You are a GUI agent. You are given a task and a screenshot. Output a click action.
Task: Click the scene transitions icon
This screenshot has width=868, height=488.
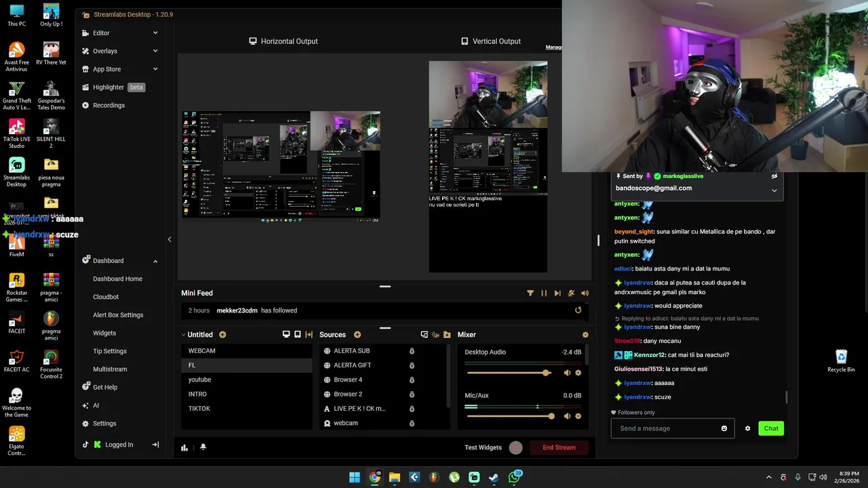point(309,335)
